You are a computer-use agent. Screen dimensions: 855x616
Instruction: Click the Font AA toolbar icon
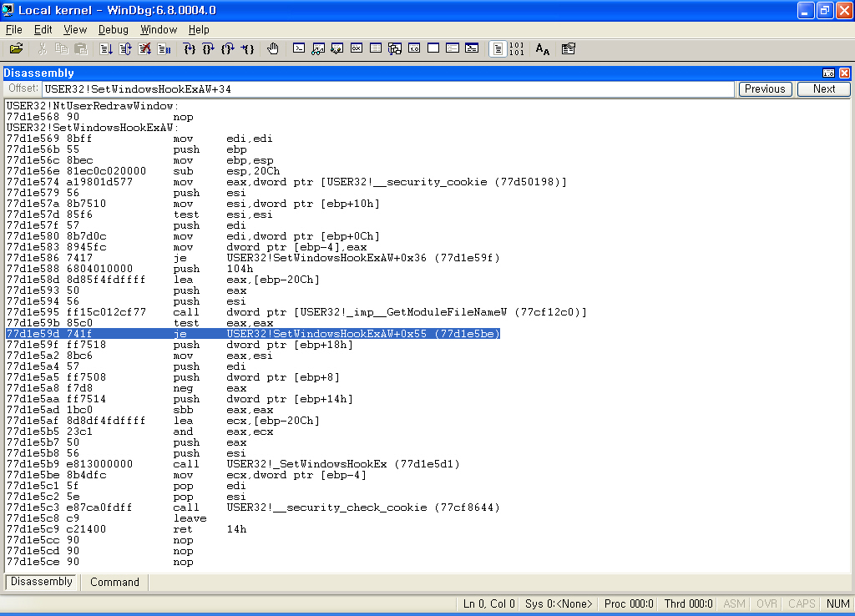543,49
